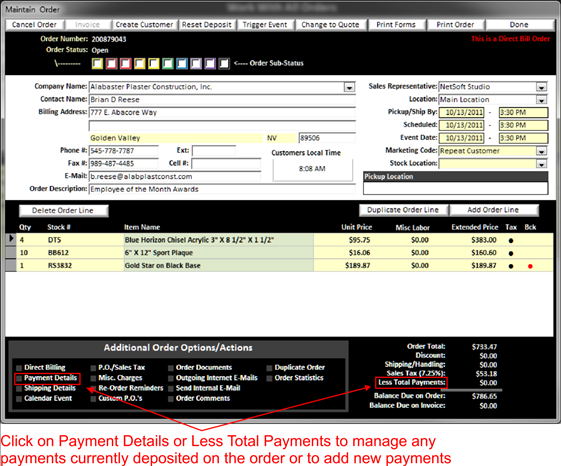The height and width of the screenshot is (466, 561).
Task: Click the Contact Name field
Action: coord(222,99)
